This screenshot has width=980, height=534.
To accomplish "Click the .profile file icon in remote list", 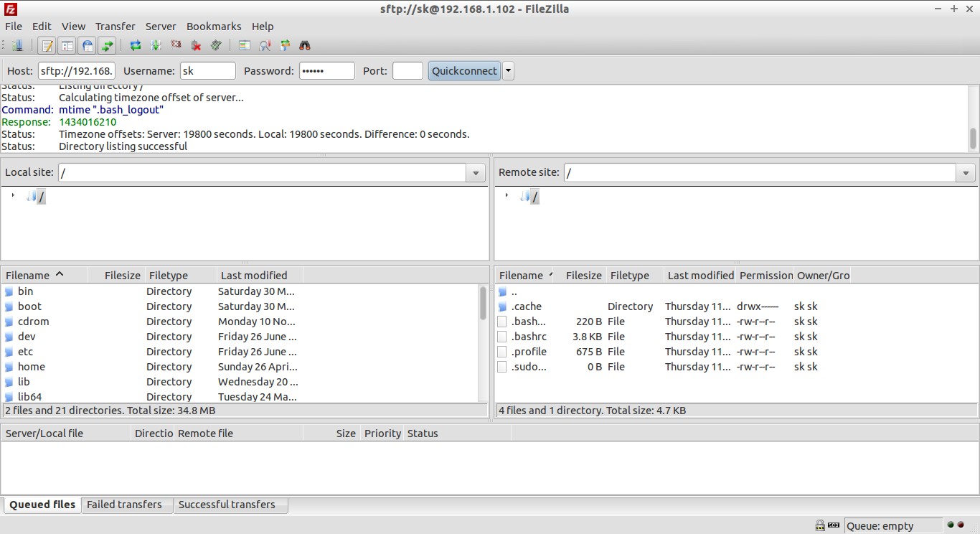I will (x=502, y=352).
